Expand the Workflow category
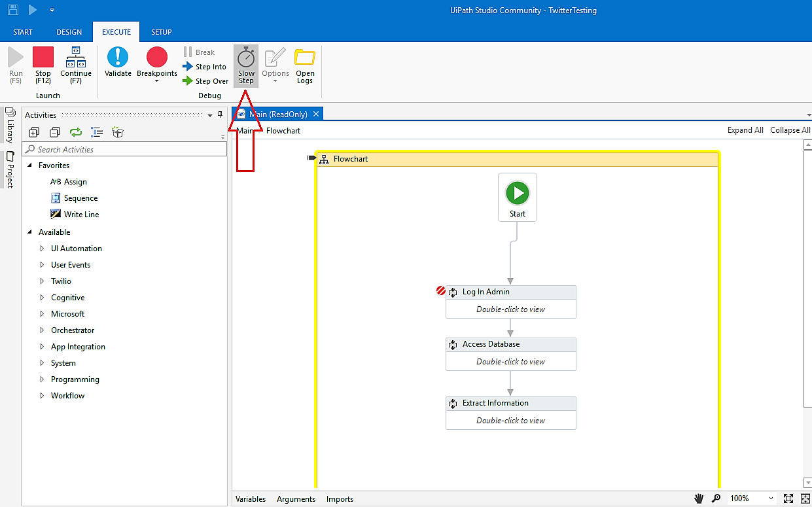The width and height of the screenshot is (812, 507). 43,396
